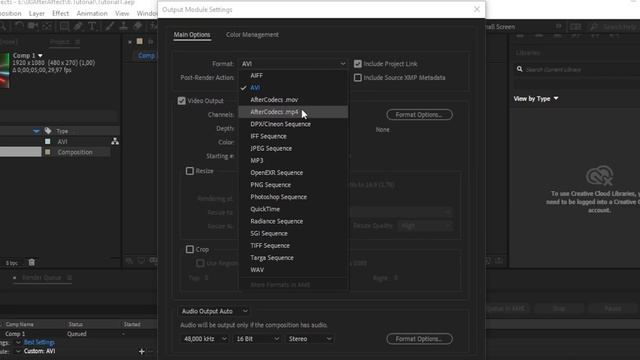Choose AfterCodecs .mp4 format

tap(293, 112)
